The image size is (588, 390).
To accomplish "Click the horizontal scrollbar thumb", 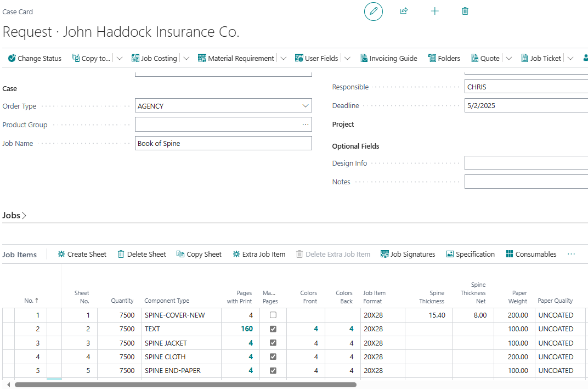I will pyautogui.click(x=185, y=385).
